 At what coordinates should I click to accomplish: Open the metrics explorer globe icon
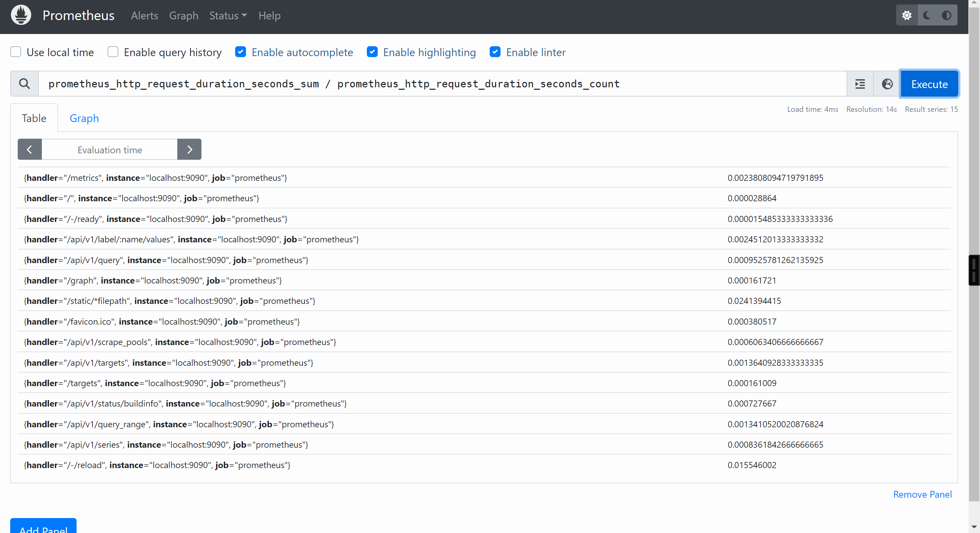point(887,84)
